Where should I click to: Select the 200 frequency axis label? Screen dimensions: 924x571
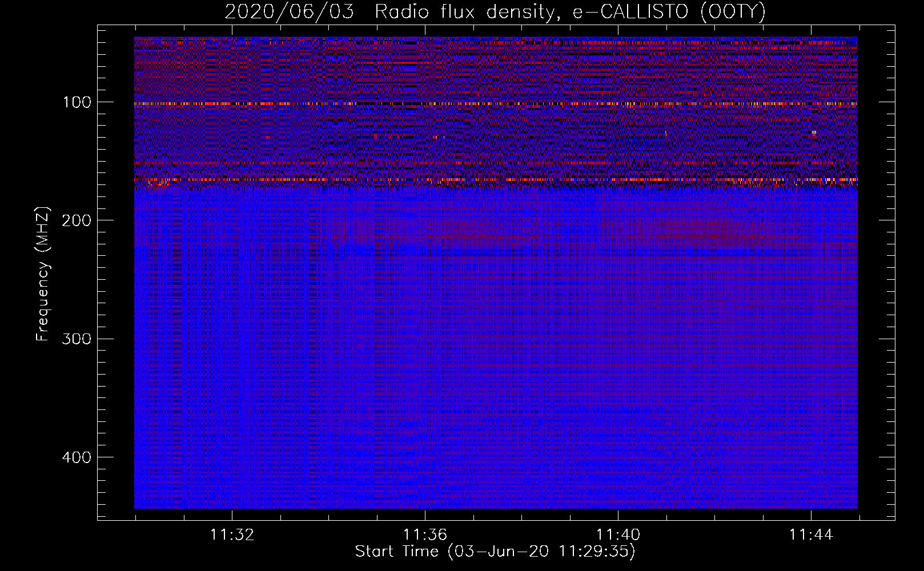click(75, 221)
